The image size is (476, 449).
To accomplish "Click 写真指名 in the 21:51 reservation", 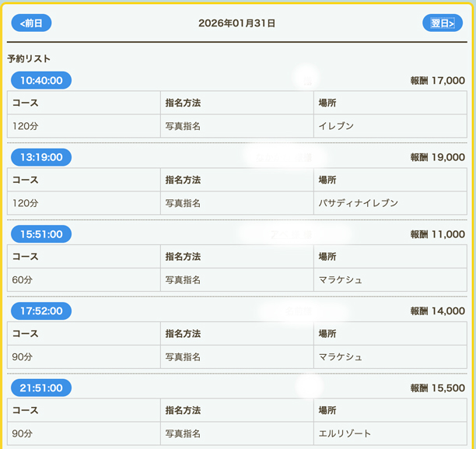I will (183, 433).
